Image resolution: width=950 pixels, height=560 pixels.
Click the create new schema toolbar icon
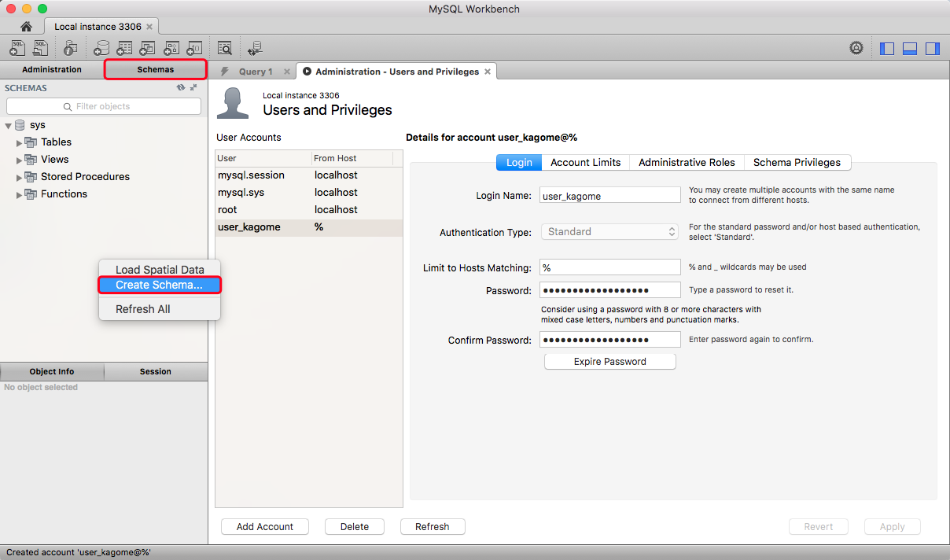tap(101, 47)
